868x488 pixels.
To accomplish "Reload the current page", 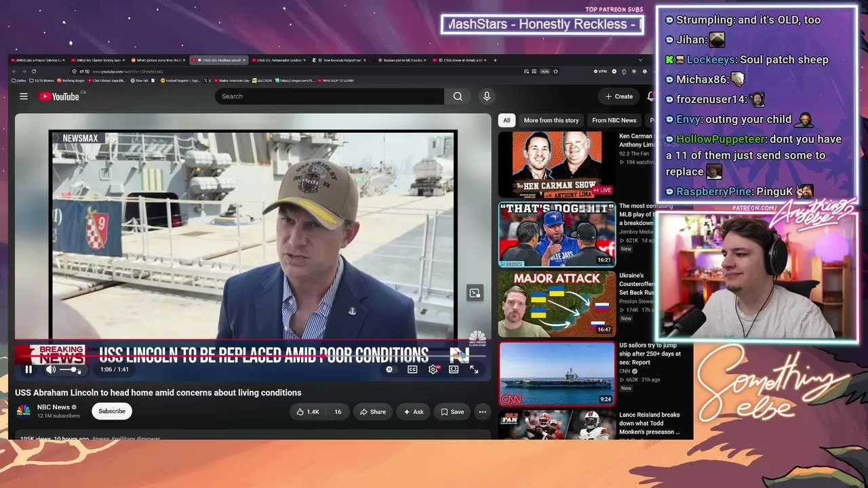I will [33, 71].
